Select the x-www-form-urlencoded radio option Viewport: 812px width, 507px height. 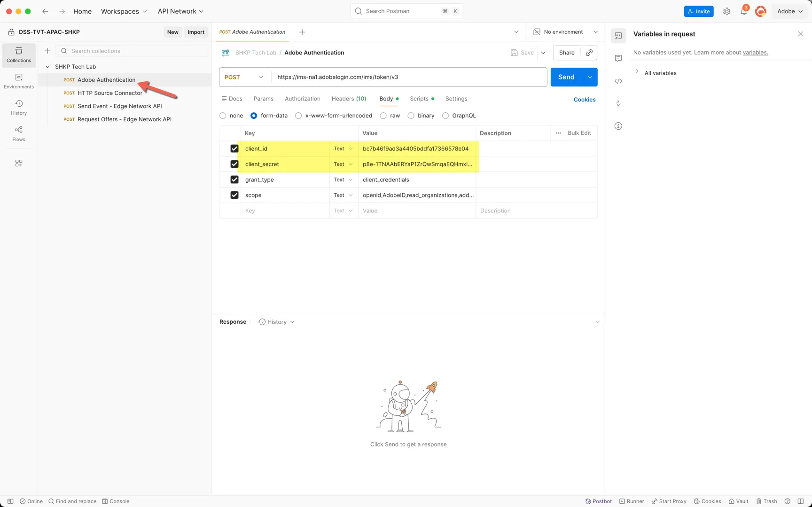298,116
